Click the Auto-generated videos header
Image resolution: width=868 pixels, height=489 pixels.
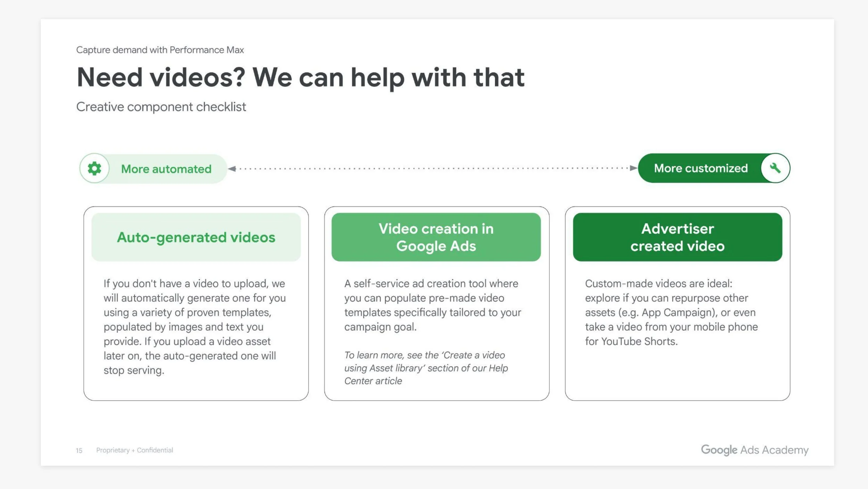pos(196,237)
